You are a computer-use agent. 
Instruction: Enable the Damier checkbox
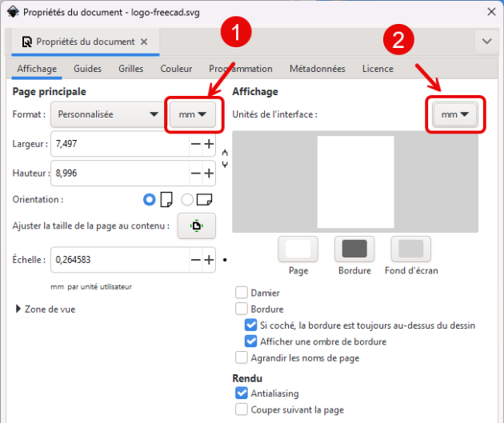pyautogui.click(x=242, y=293)
